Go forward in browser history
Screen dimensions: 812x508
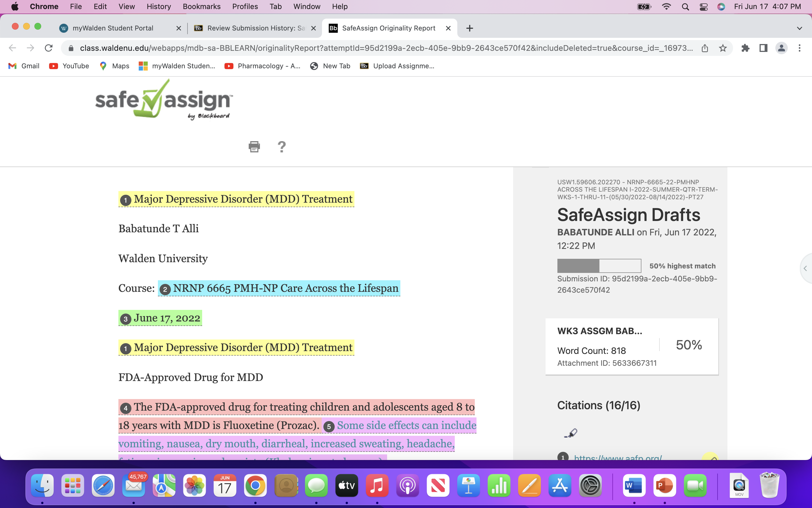30,48
